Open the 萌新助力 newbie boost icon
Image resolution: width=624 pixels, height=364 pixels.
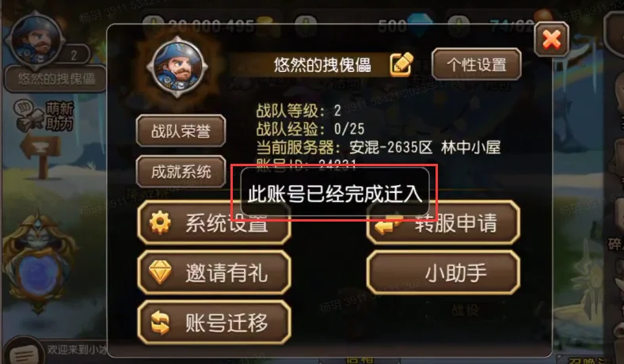click(44, 116)
